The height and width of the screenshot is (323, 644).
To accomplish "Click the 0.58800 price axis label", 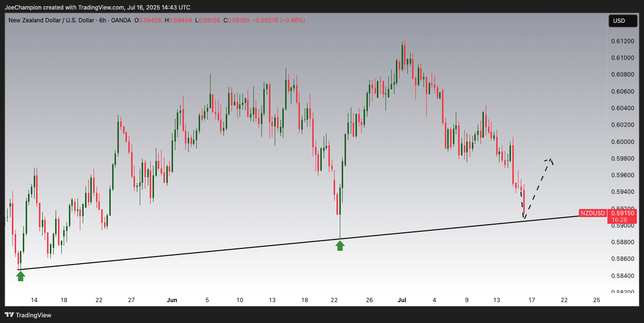I will point(622,242).
